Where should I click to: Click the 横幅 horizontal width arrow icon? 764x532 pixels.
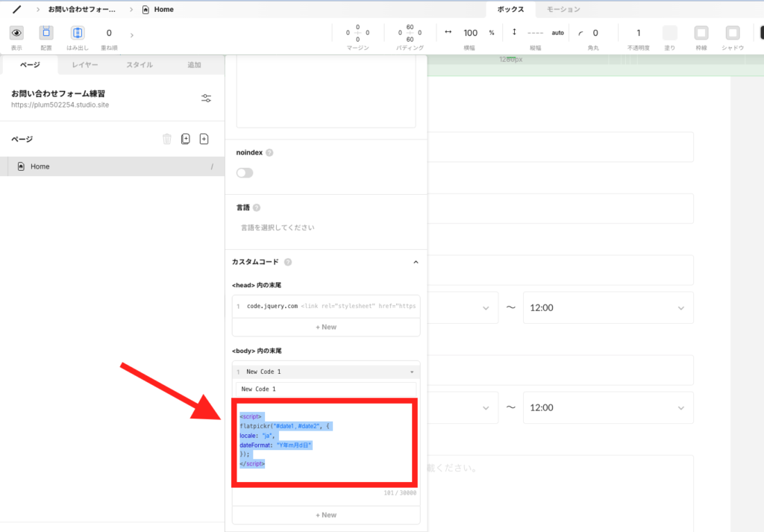[448, 32]
